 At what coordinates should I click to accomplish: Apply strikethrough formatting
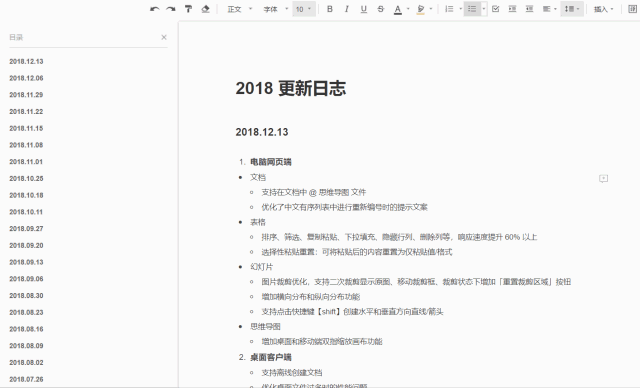(x=380, y=9)
